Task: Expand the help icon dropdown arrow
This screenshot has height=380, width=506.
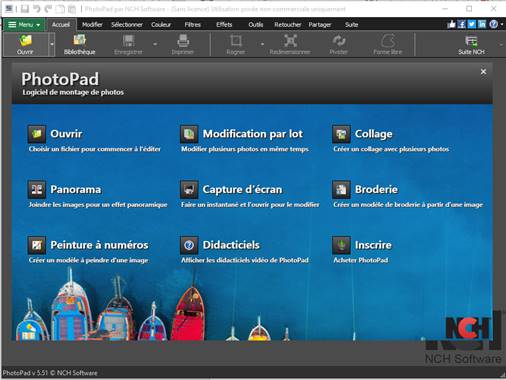Action: [502, 25]
